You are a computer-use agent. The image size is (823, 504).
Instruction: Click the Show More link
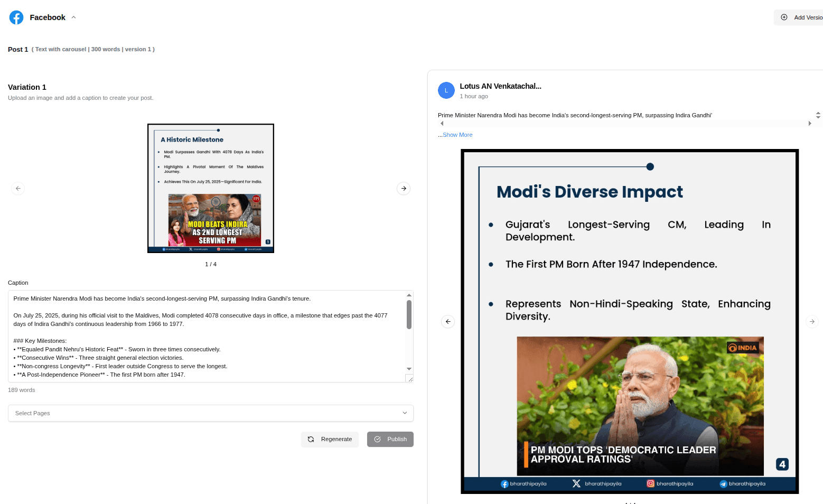[457, 135]
